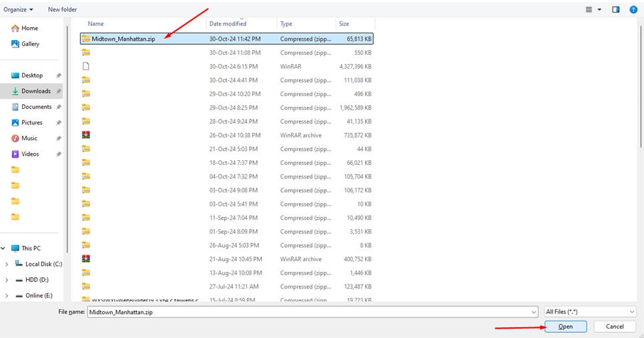Go to the Videos folder
The image size is (644, 338).
[30, 154]
